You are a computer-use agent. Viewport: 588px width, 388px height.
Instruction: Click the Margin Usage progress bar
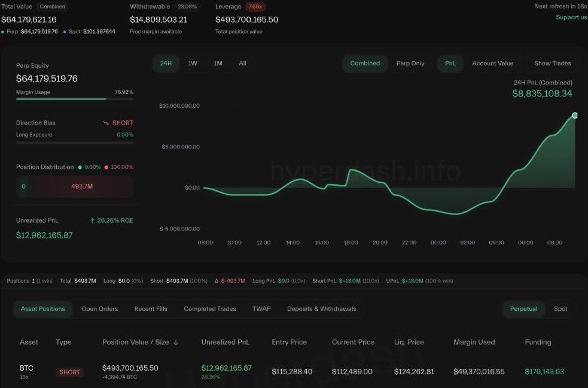pyautogui.click(x=75, y=99)
